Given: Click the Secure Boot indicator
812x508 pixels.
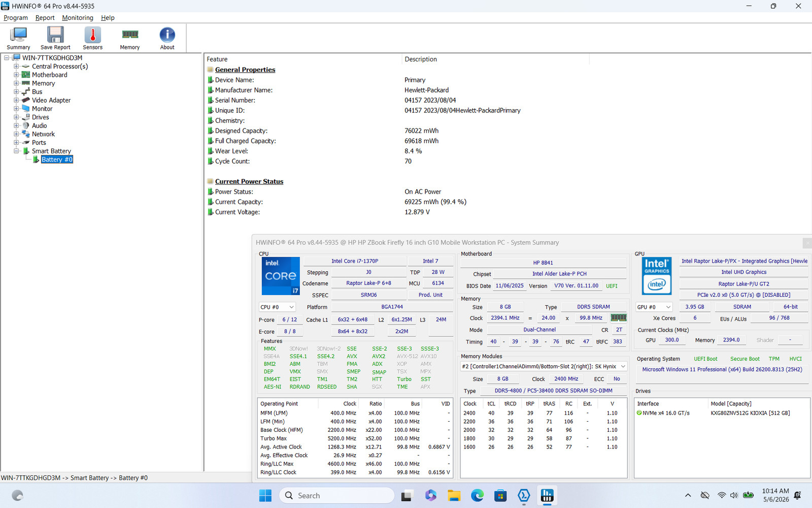Looking at the screenshot, I should coord(745,359).
